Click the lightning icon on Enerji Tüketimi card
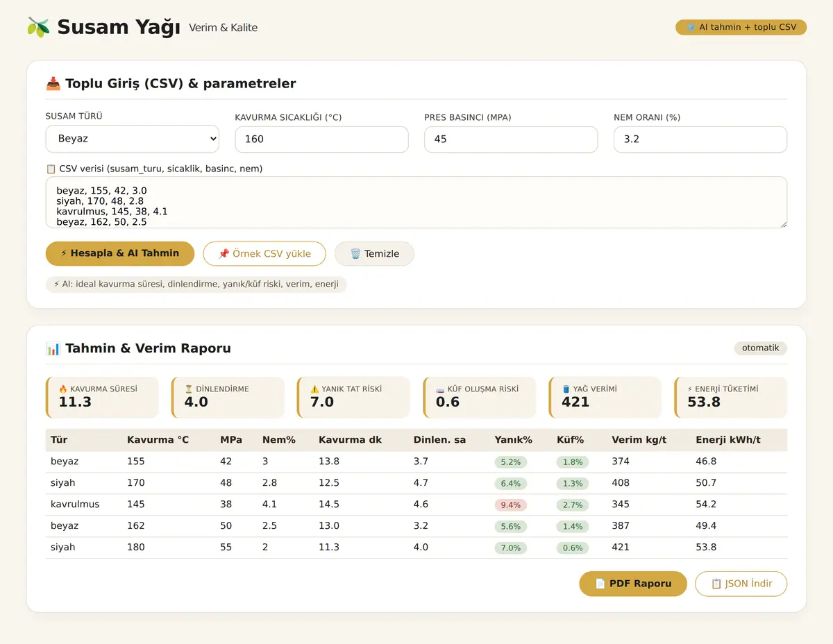Viewport: 833px width, 644px height. pyautogui.click(x=690, y=389)
